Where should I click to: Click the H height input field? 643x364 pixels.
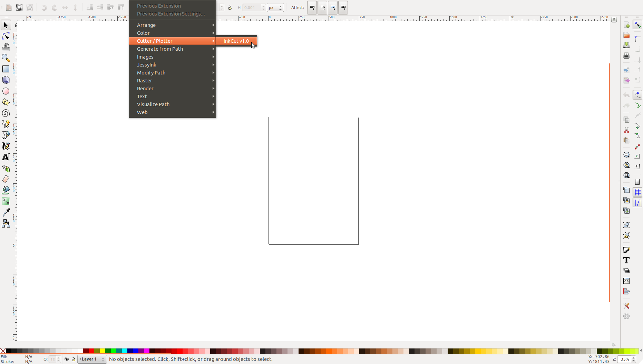252,8
